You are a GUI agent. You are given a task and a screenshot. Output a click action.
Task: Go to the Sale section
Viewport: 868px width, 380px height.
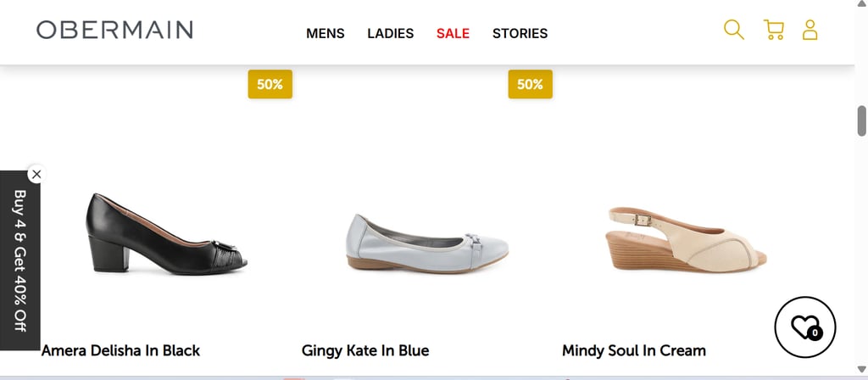(x=453, y=34)
